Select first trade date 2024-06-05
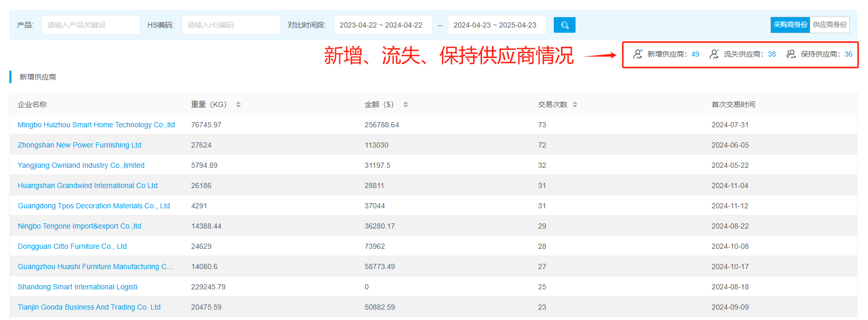Viewport: 868px width, 320px height. click(730, 145)
